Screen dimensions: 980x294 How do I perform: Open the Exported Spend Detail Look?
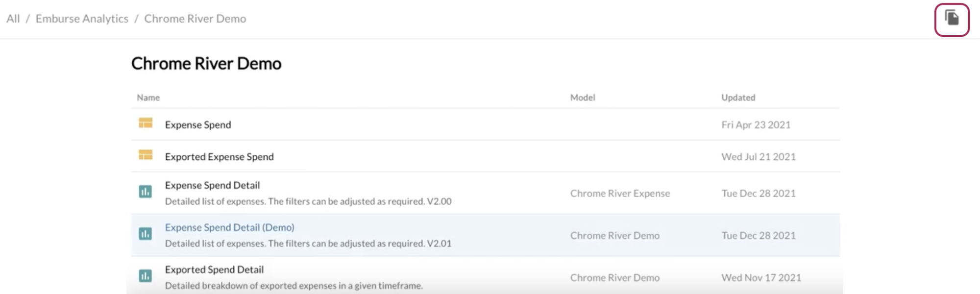tap(214, 269)
